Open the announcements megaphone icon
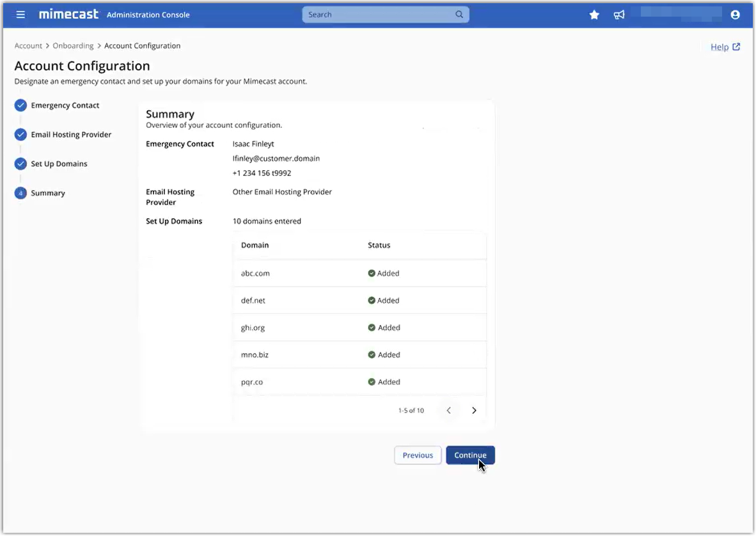 (619, 15)
